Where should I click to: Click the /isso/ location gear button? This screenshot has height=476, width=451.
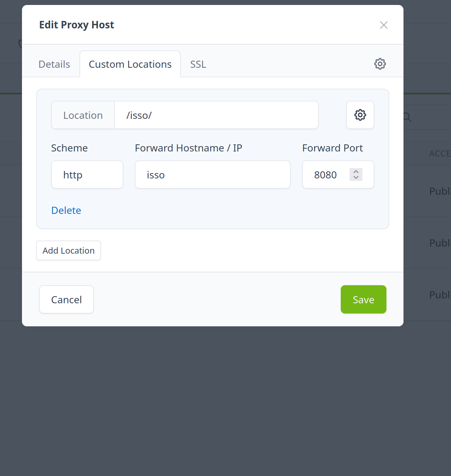pos(360,115)
